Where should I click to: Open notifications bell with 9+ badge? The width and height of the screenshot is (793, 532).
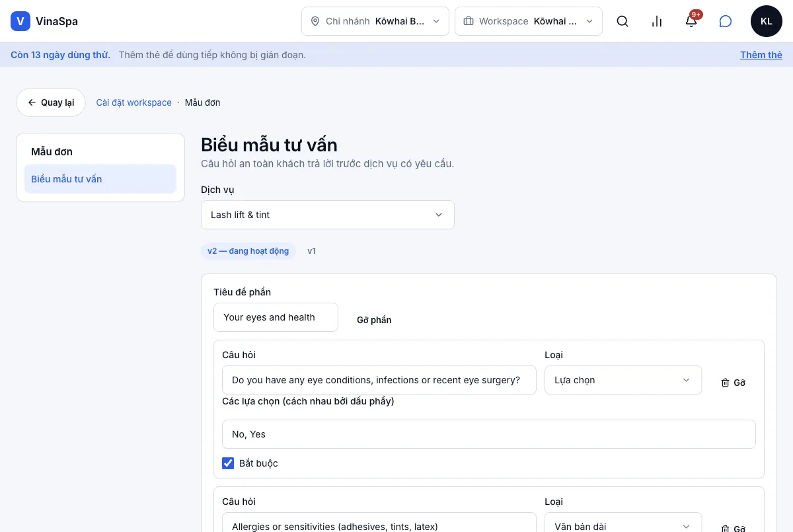pos(691,21)
